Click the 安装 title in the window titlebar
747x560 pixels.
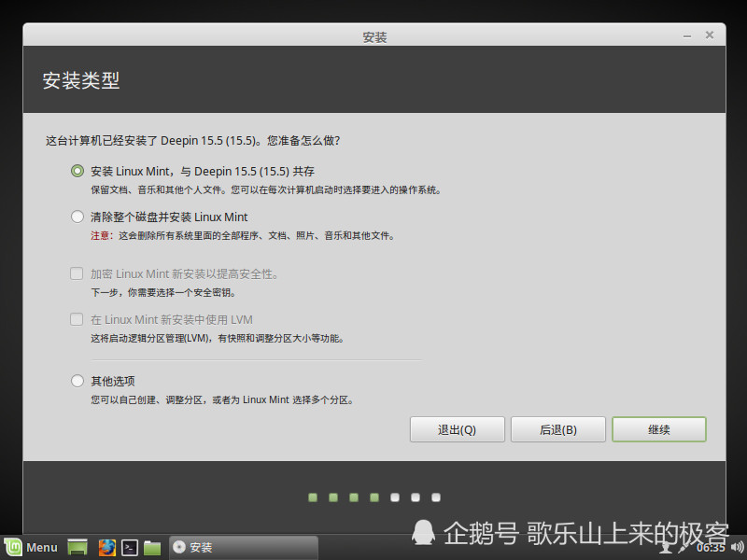pyautogui.click(x=374, y=37)
